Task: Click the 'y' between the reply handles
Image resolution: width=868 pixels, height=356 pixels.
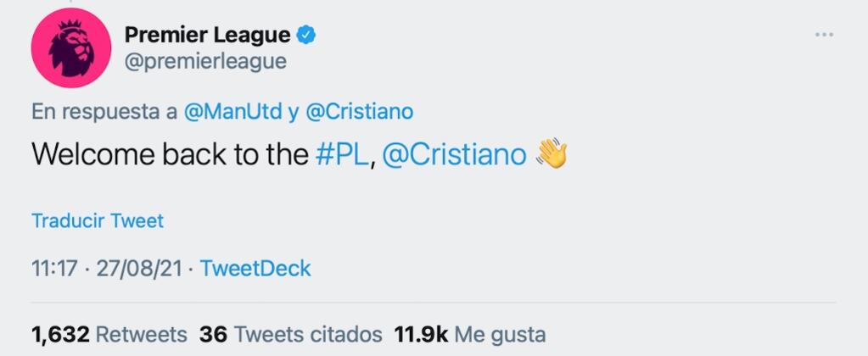Action: pos(294,113)
